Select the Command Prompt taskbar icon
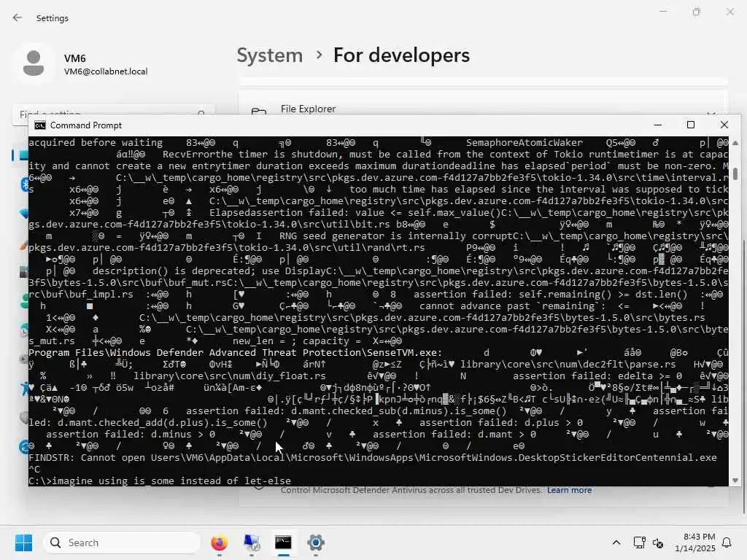The image size is (747, 560). pyautogui.click(x=283, y=542)
